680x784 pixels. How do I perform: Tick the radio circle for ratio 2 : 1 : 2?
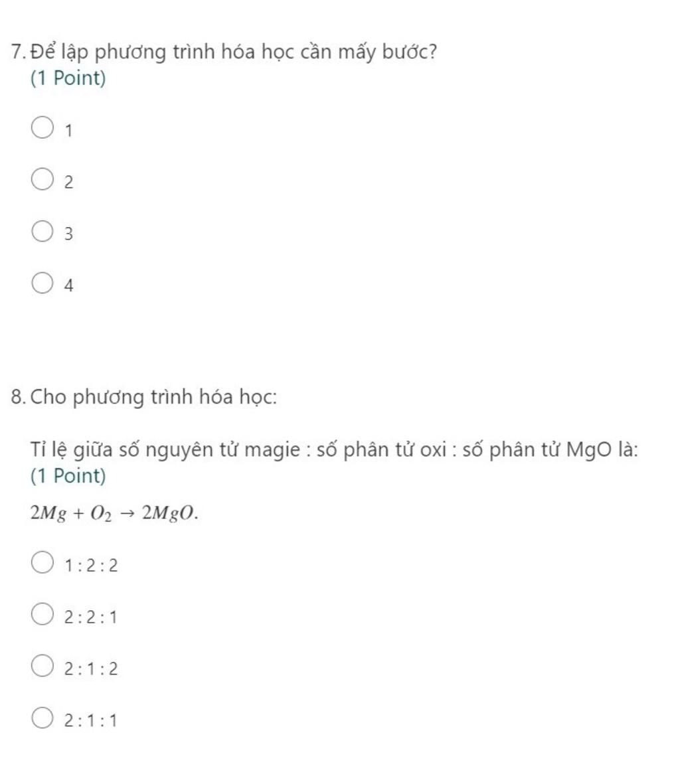click(42, 665)
